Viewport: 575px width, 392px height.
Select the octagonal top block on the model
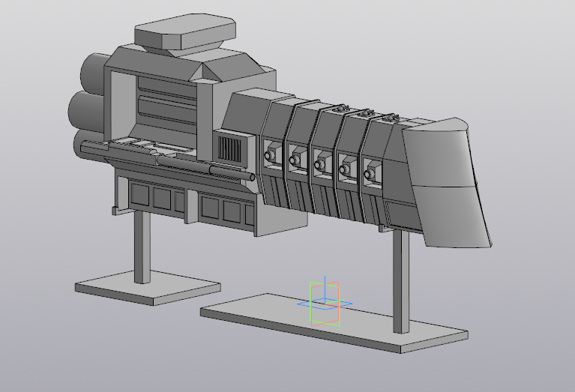[x=185, y=31]
